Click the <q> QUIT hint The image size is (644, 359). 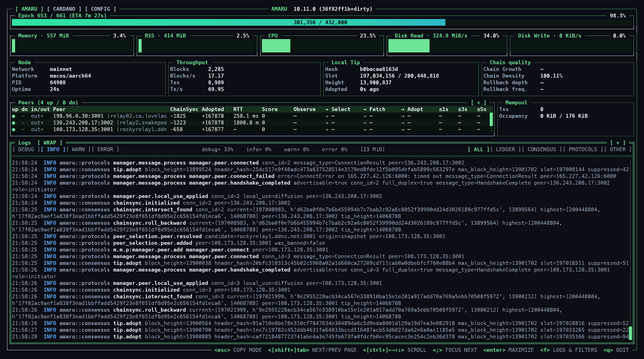click(x=616, y=350)
